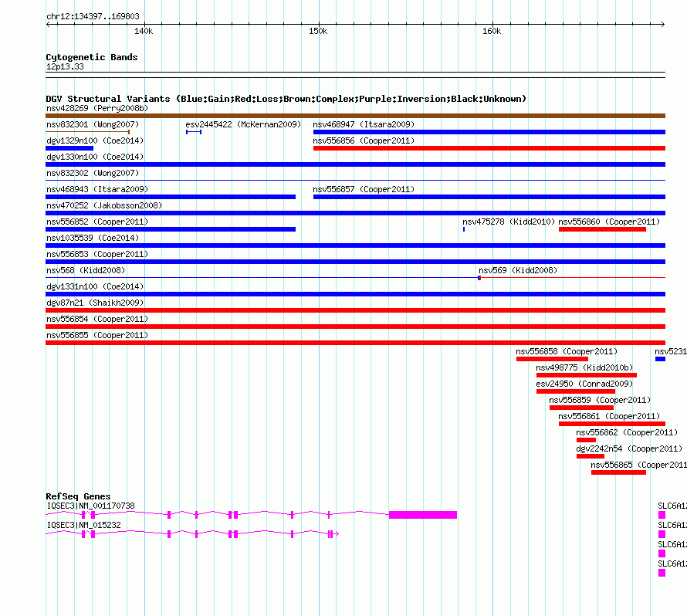The height and width of the screenshot is (616, 687).
Task: Select the esv2445422 (McKernan2009) variant marker
Action: click(194, 132)
